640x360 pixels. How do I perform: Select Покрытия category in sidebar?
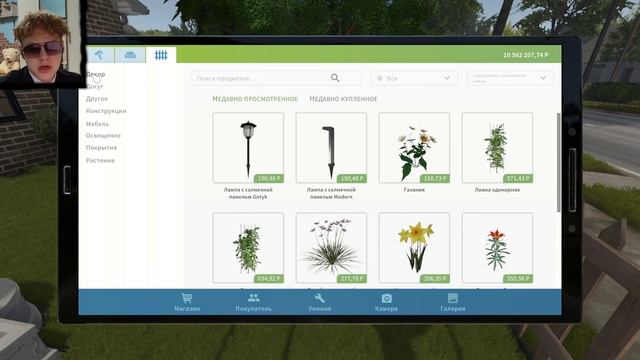(x=101, y=148)
